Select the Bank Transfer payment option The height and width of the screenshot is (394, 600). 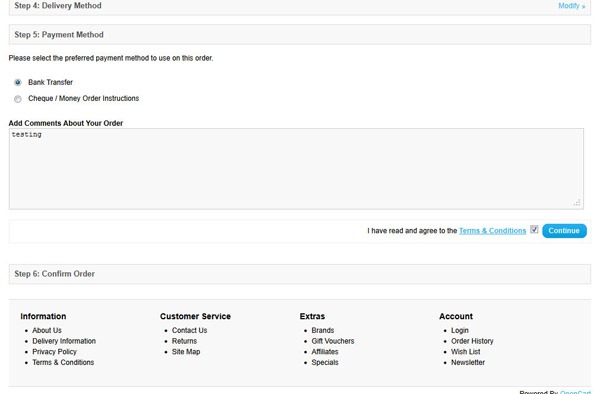18,82
